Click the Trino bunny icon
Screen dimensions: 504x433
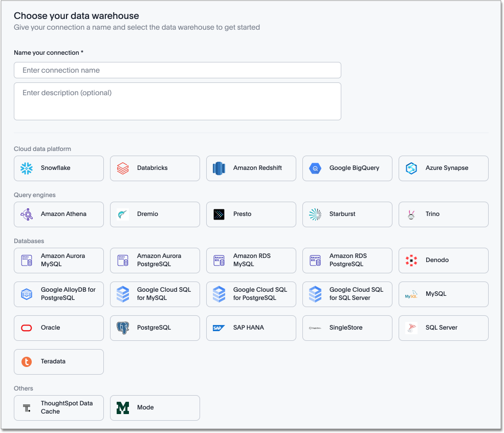411,214
